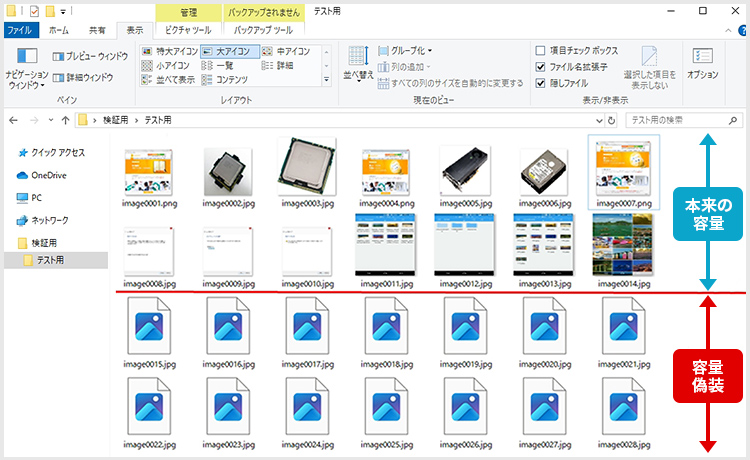The width and height of the screenshot is (750, 460).
Task: Open the 並べ替え sort menu
Action: (358, 65)
